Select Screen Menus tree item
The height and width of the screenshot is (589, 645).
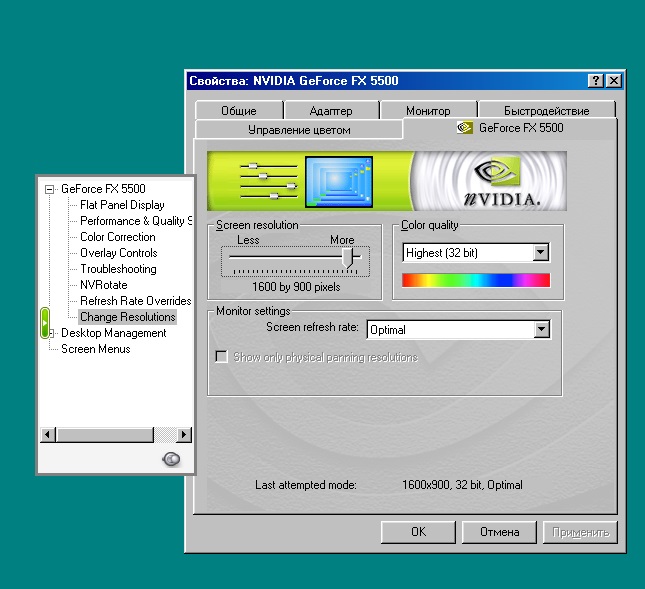point(95,349)
